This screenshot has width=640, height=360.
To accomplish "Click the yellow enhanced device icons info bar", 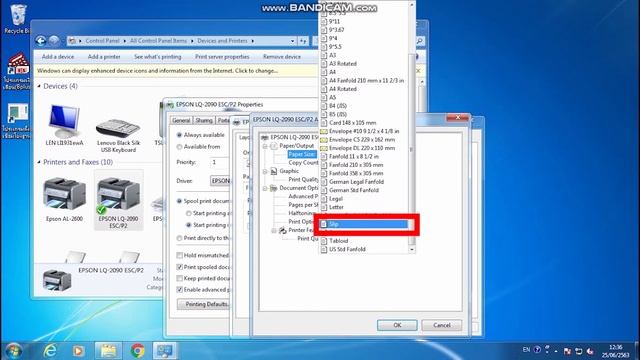I will coord(229,71).
